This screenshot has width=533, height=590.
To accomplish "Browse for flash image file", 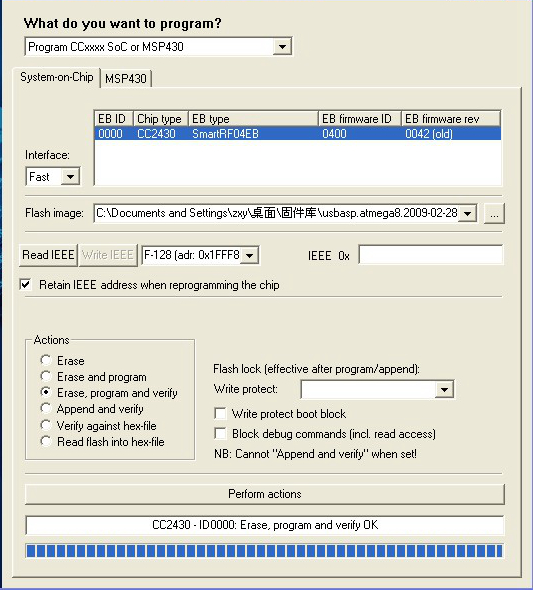I will [494, 214].
